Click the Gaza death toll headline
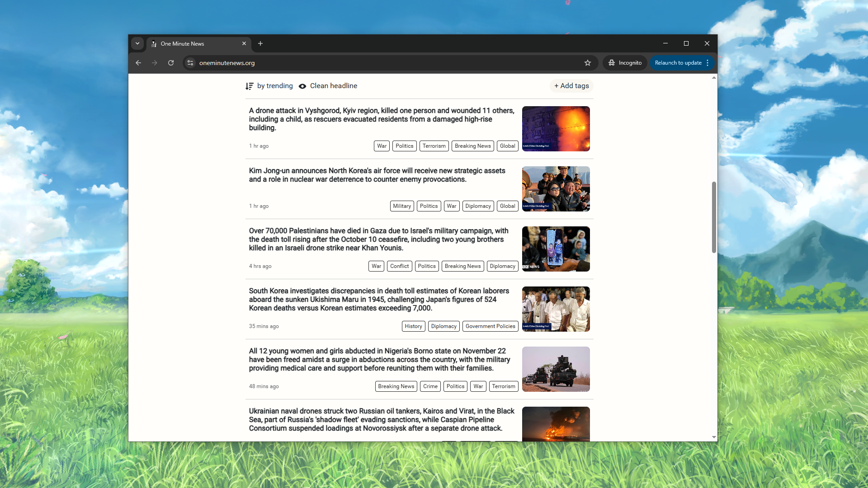 [x=378, y=239]
